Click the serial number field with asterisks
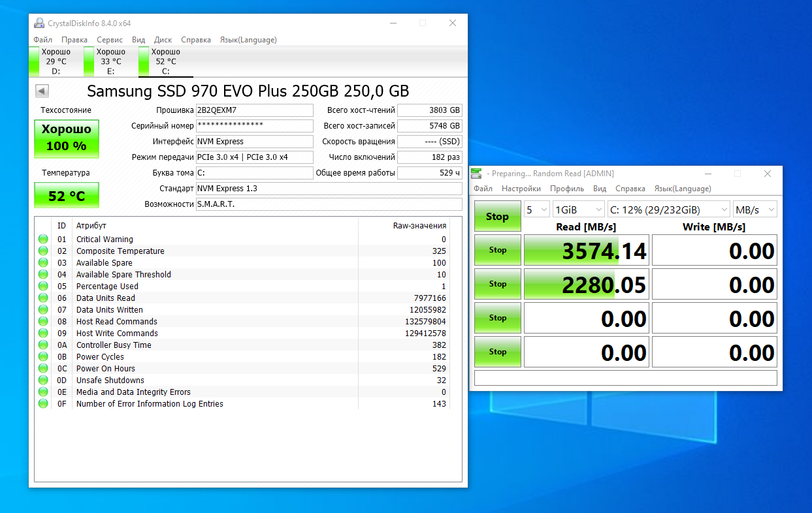 [x=255, y=126]
